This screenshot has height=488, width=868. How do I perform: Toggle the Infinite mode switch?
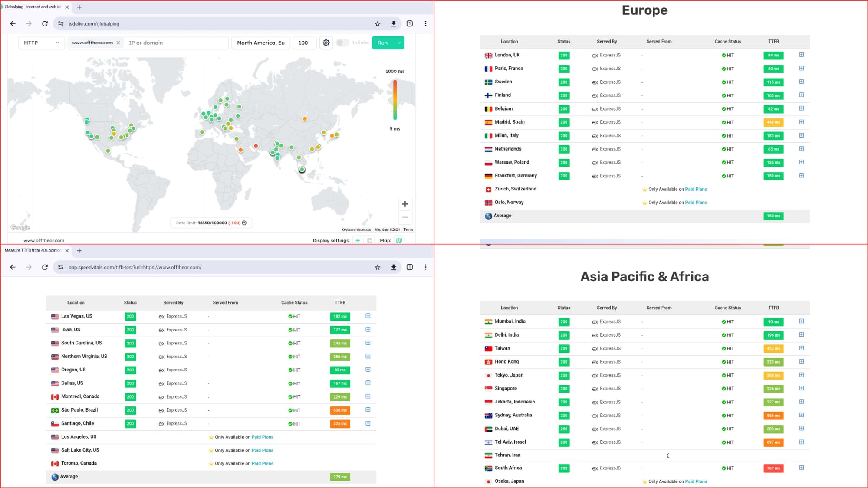(x=342, y=43)
